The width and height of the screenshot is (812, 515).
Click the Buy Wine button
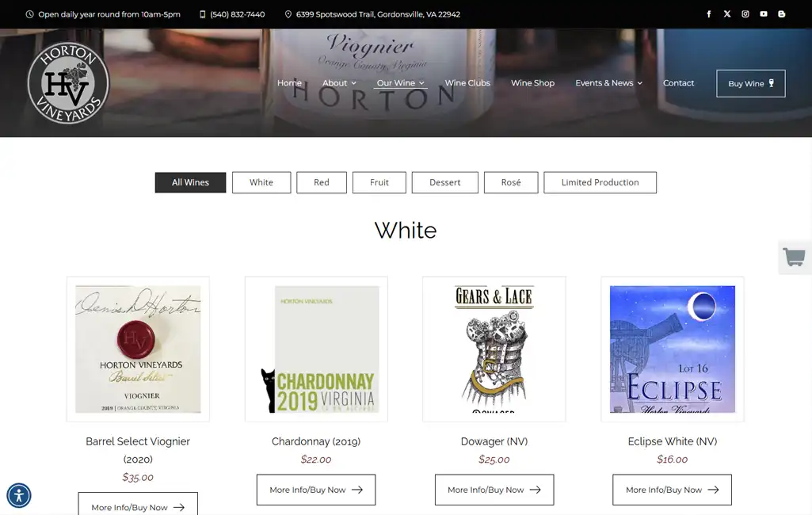(x=751, y=83)
